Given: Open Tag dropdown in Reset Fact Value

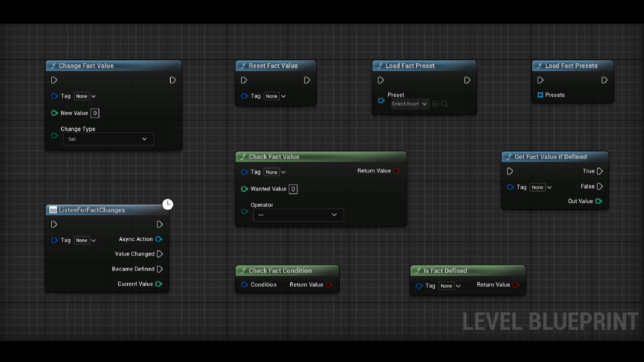Looking at the screenshot, I should [275, 96].
